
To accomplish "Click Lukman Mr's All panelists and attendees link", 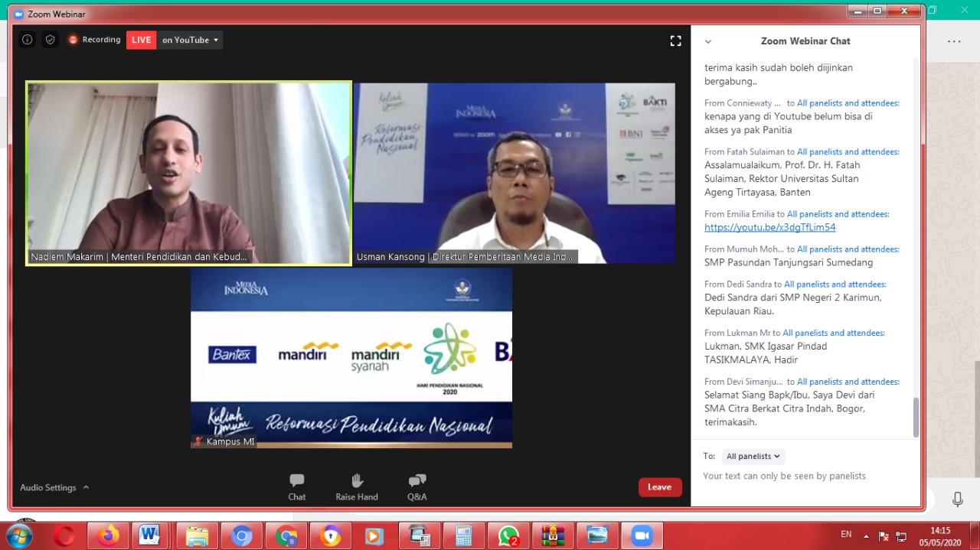I will pyautogui.click(x=834, y=333).
